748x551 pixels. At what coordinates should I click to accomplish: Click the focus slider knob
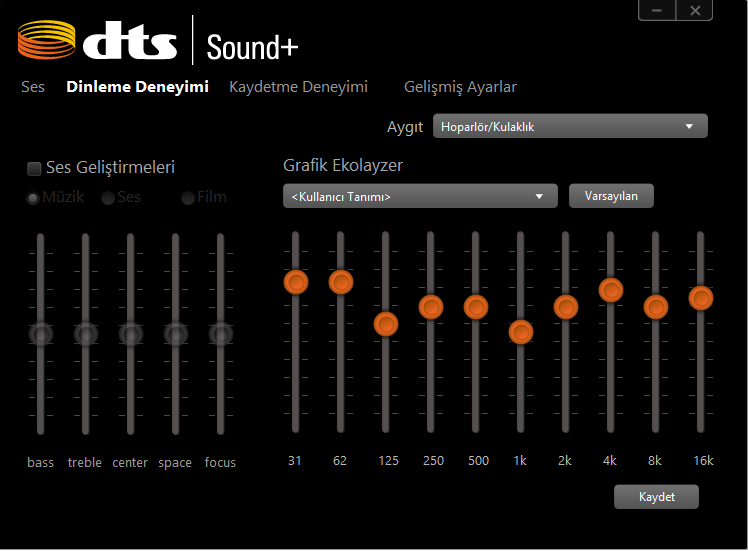[x=221, y=334]
